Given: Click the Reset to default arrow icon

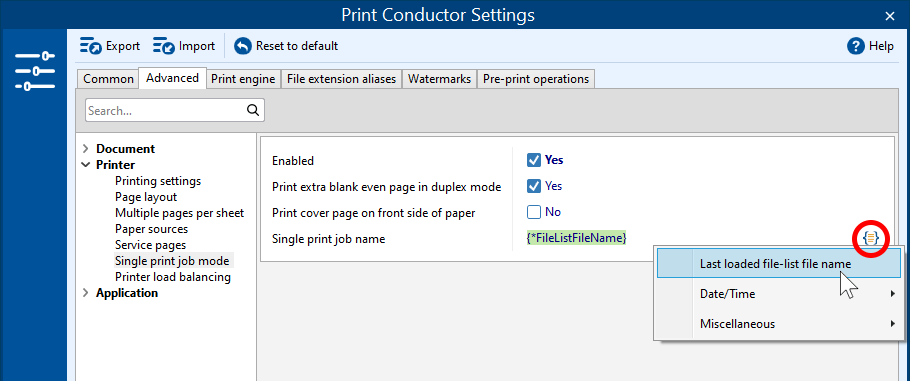Looking at the screenshot, I should coord(243,46).
